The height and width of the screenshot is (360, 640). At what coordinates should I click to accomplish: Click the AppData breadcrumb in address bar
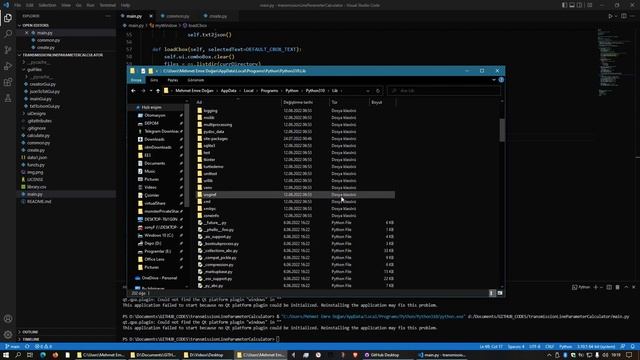pos(229,91)
